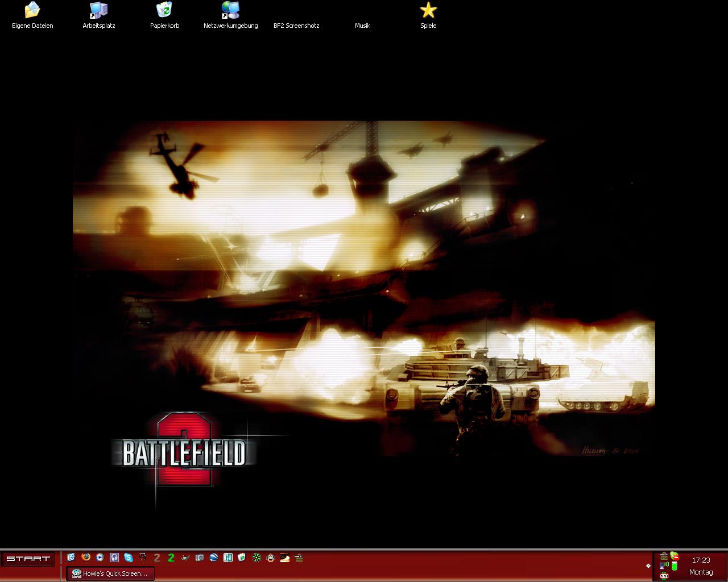Click the dark mask quick launch icon

[143, 558]
